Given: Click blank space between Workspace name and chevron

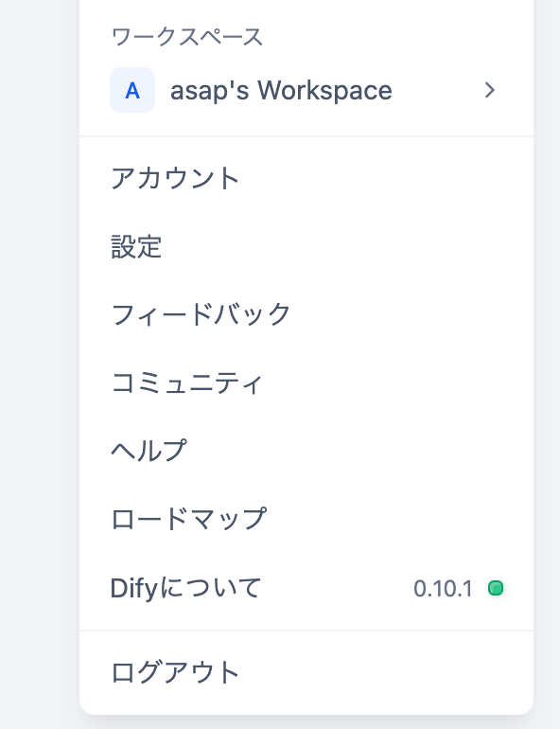Looking at the screenshot, I should [436, 90].
